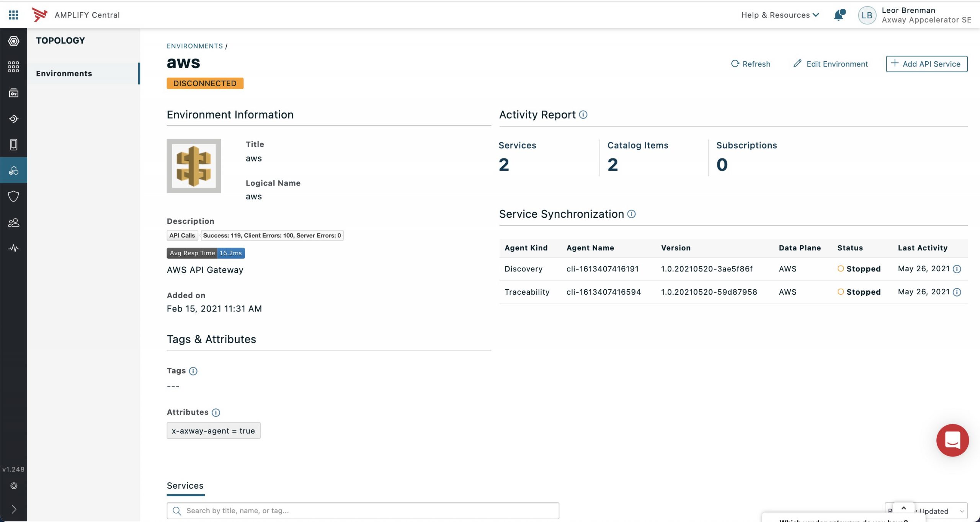980x522 pixels.
Task: Open the sidebar teams people icon
Action: [x=14, y=222]
